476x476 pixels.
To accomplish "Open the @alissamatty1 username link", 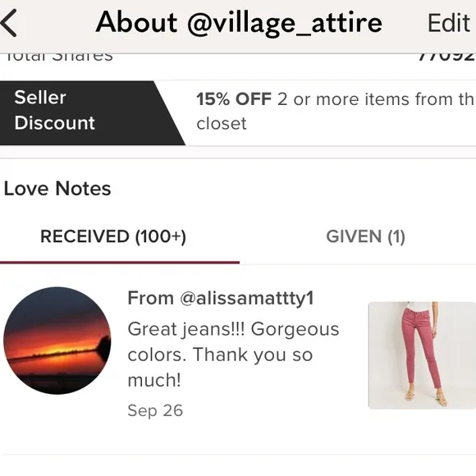I will (246, 298).
